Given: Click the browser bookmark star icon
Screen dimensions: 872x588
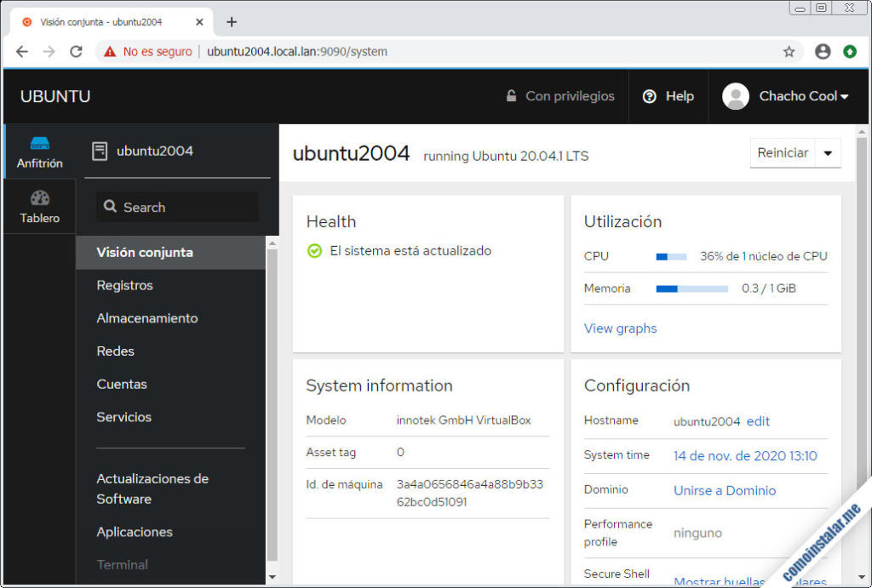Looking at the screenshot, I should 789,51.
